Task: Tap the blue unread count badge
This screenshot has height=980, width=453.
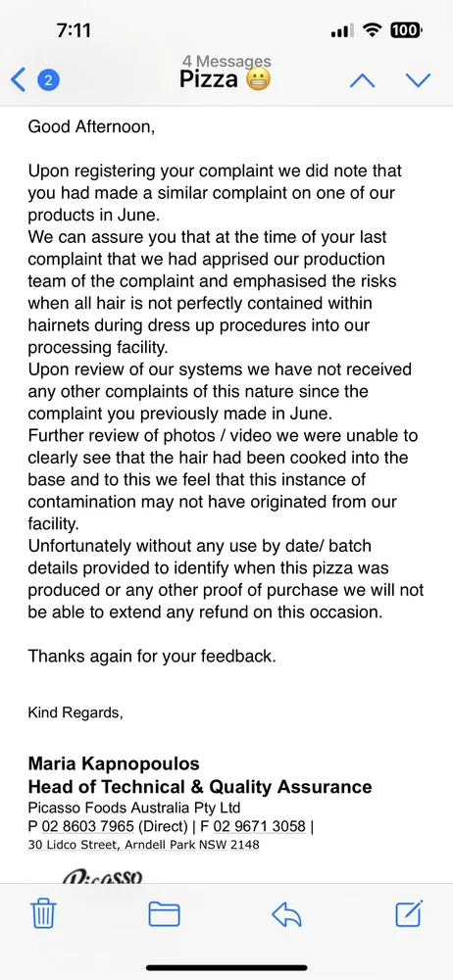Action: click(49, 80)
